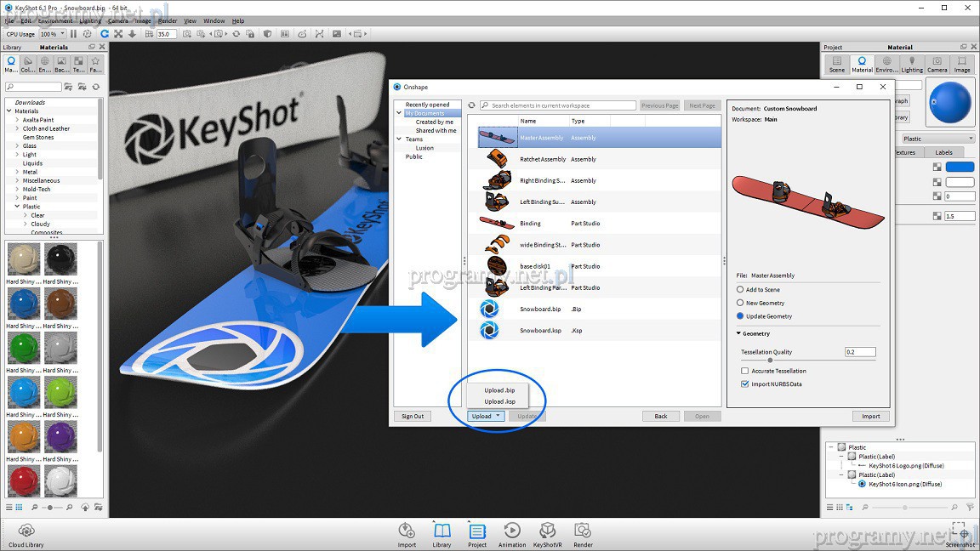Collapse the Geometry section

coord(738,333)
